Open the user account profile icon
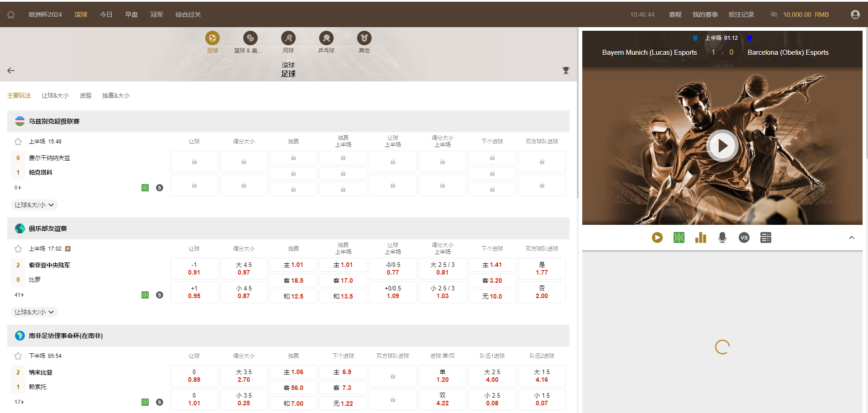868x413 pixels. tap(855, 14)
